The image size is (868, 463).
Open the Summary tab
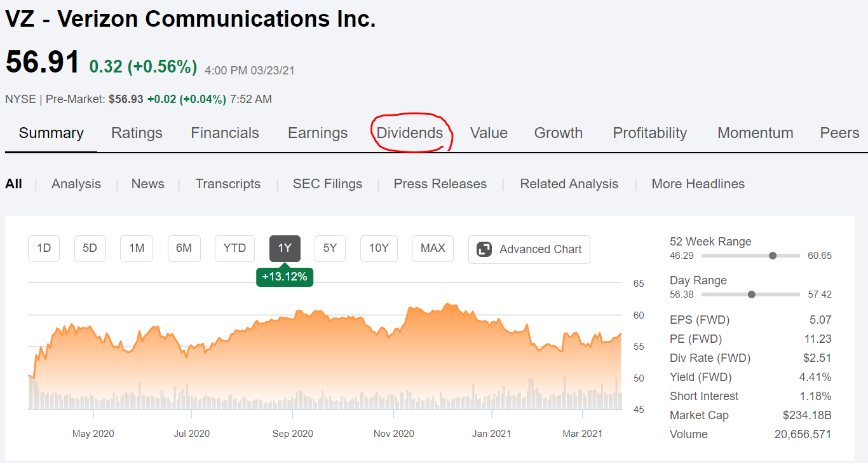click(51, 133)
